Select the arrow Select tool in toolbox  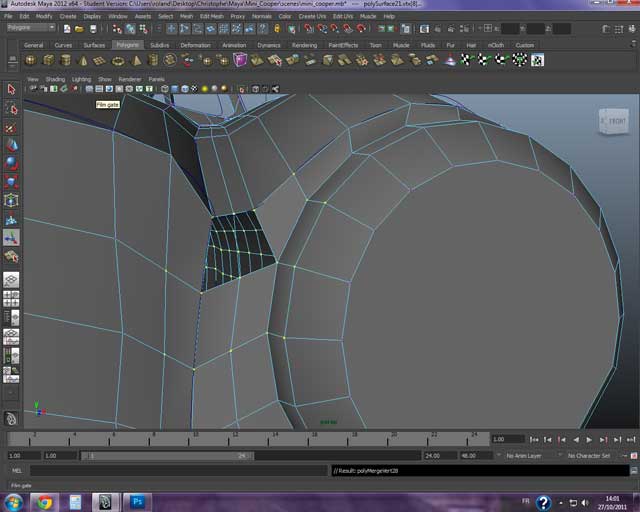(11, 89)
